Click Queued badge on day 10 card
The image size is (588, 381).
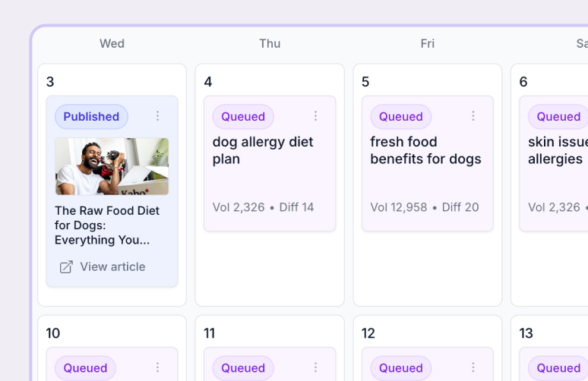click(85, 368)
